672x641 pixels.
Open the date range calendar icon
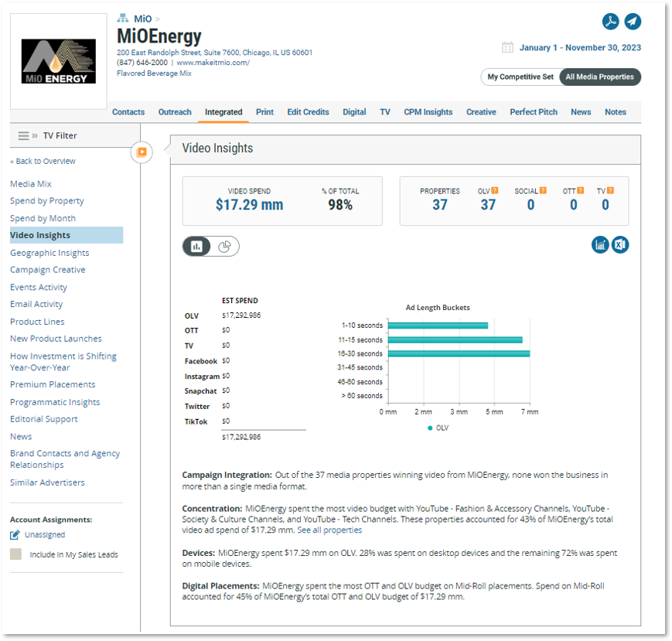coord(507,48)
